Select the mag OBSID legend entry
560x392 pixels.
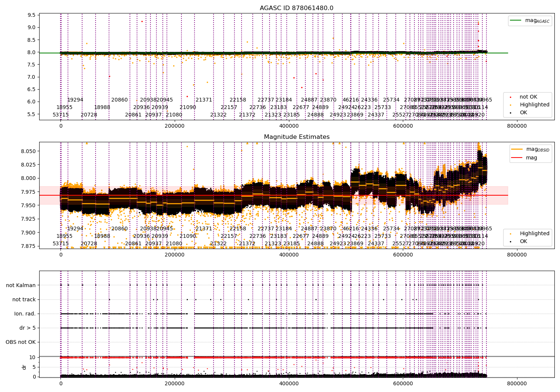531,149
